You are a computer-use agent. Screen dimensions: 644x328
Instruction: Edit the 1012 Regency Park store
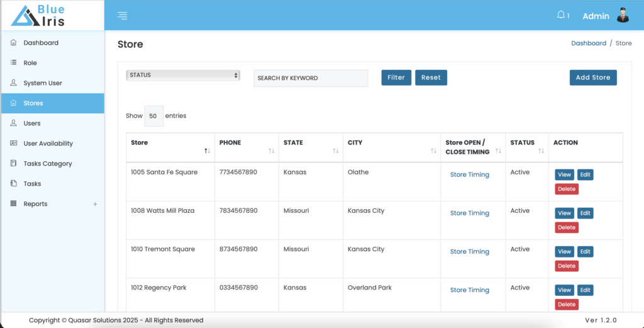(586, 290)
